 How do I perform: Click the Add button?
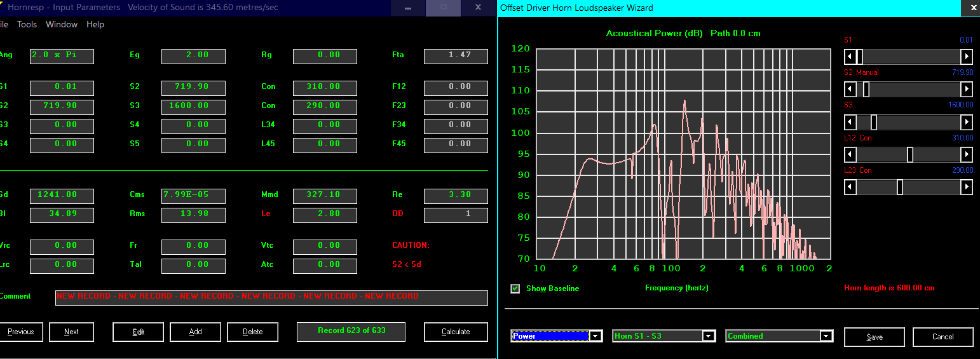coord(195,332)
